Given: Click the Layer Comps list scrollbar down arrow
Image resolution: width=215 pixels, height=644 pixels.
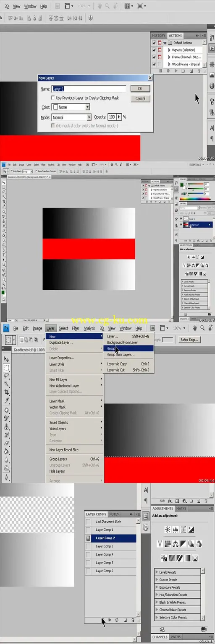Looking at the screenshot, I should [x=139, y=615].
